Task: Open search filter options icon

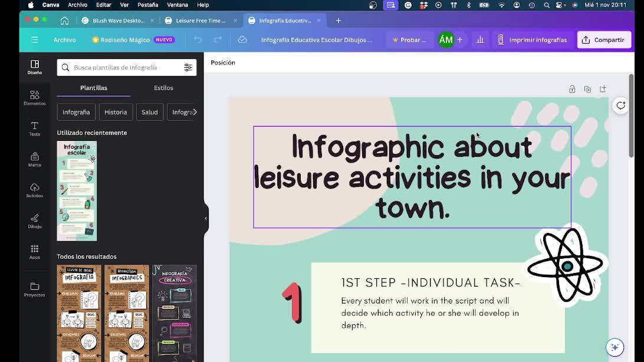Action: click(x=188, y=67)
